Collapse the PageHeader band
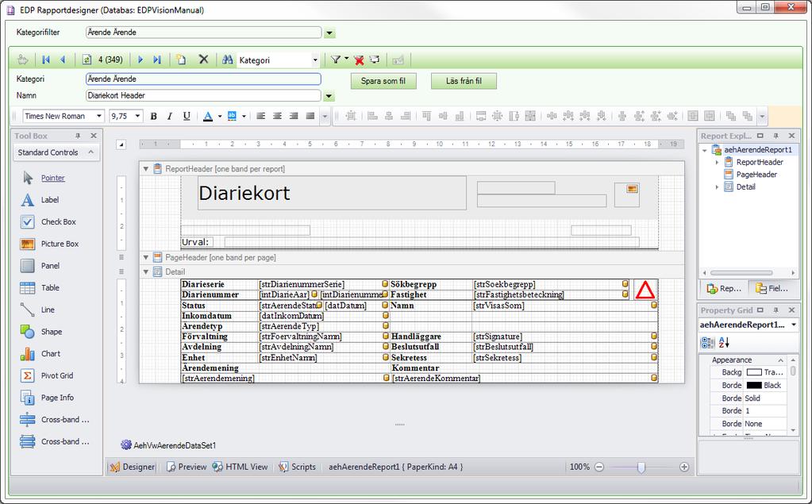The height and width of the screenshot is (504, 812). point(146,257)
